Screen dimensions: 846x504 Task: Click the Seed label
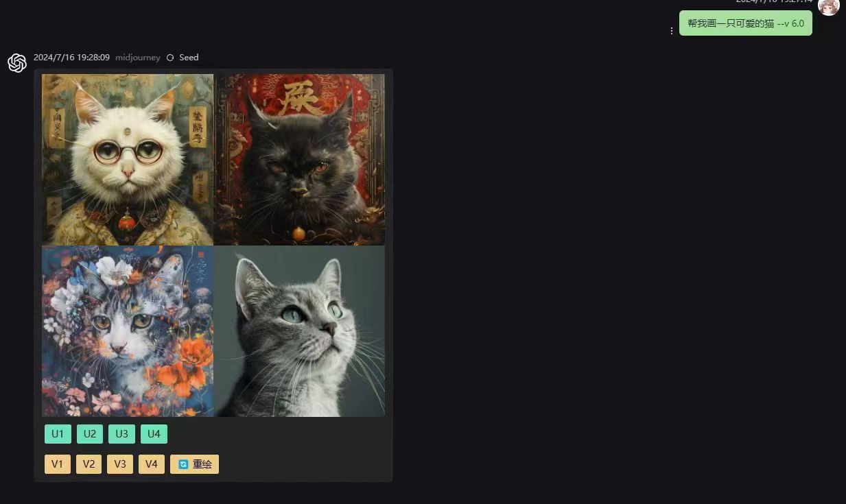tap(189, 58)
